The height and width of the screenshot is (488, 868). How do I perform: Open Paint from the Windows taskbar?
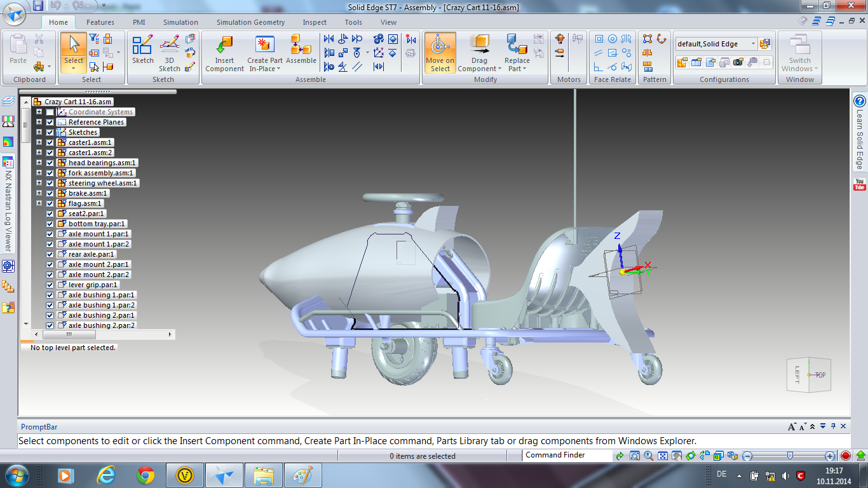coord(302,475)
